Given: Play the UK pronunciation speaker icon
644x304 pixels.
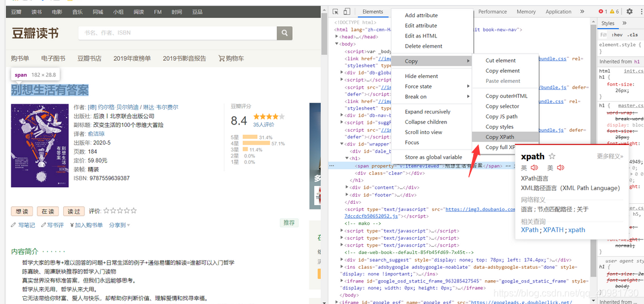Looking at the screenshot, I should pos(534,168).
